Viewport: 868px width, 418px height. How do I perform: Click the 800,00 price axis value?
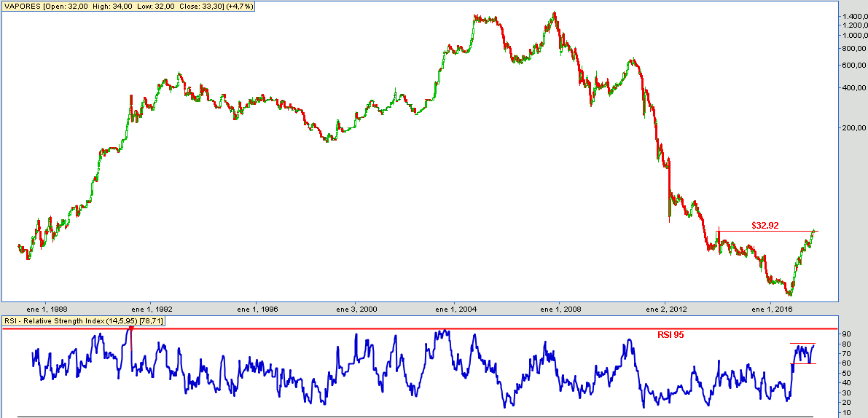coord(854,48)
